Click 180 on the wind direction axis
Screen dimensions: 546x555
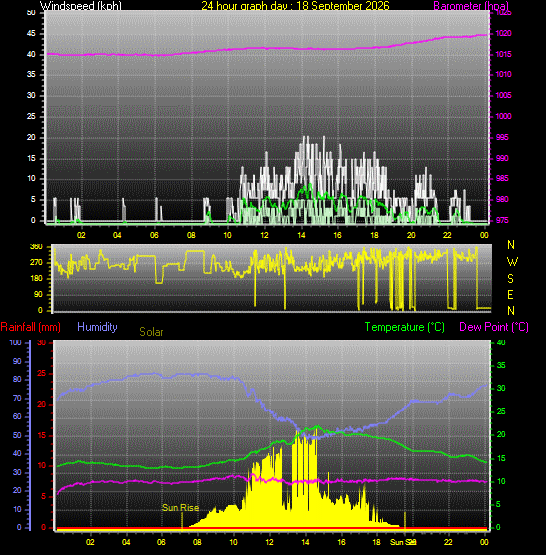click(x=36, y=278)
